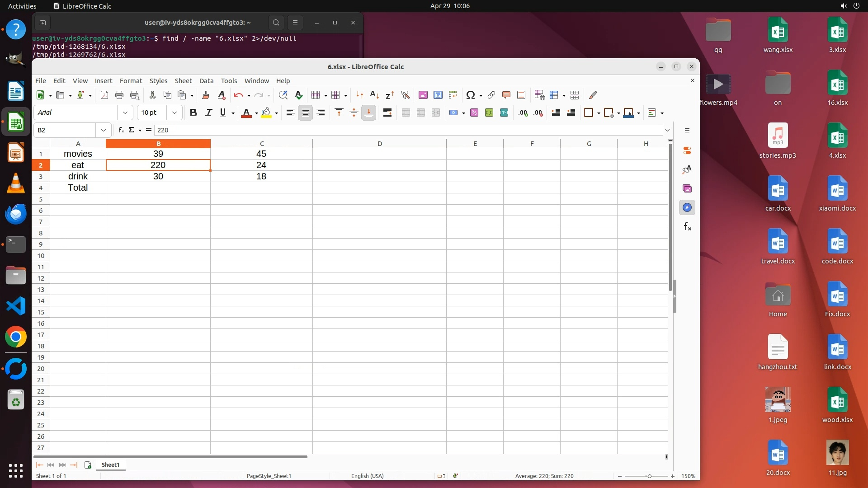Insert a chart using the toolbar icon
Viewport: 868px width, 488px height.
pyautogui.click(x=438, y=95)
